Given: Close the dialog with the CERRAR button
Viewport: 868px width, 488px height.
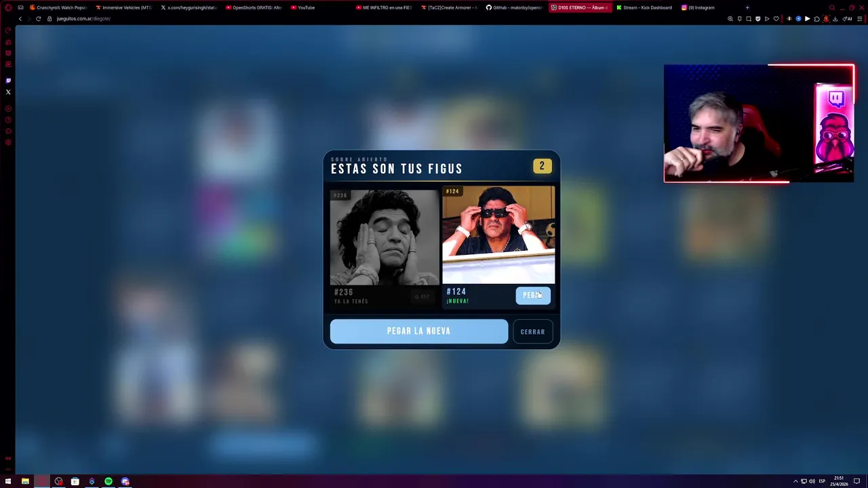Looking at the screenshot, I should (x=532, y=332).
